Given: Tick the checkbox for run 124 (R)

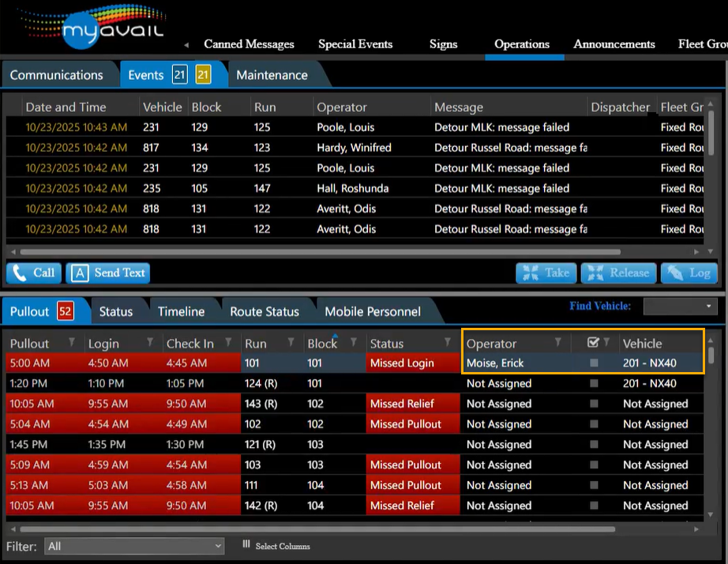Looking at the screenshot, I should point(594,384).
